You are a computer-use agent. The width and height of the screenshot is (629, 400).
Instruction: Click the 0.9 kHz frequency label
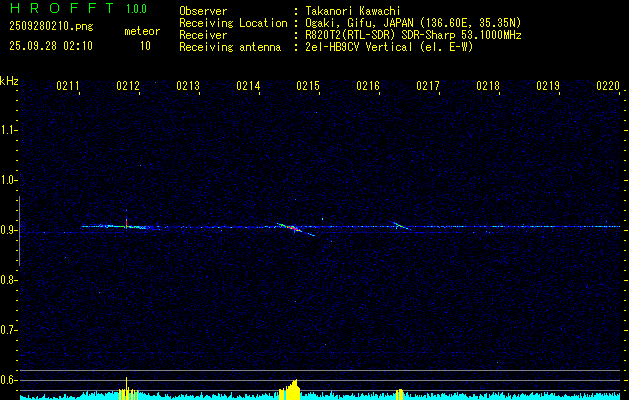click(x=8, y=230)
